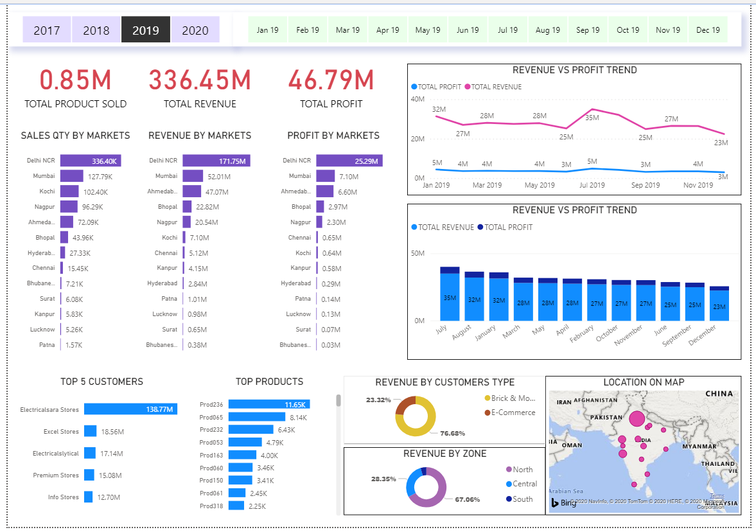Click the Mar 19 filter button
This screenshot has width=756, height=532.
pos(347,29)
